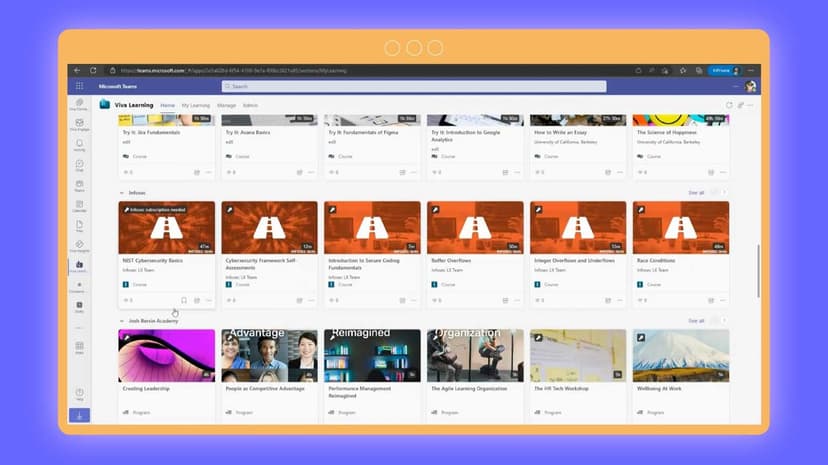Open People as Competitive Advantage thumbnail
The image size is (828, 465).
point(269,356)
